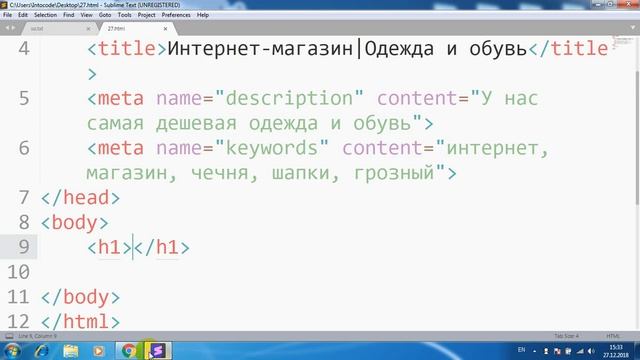Click the word грозный in keywords
This screenshot has height=360, width=640.
coord(394,173)
